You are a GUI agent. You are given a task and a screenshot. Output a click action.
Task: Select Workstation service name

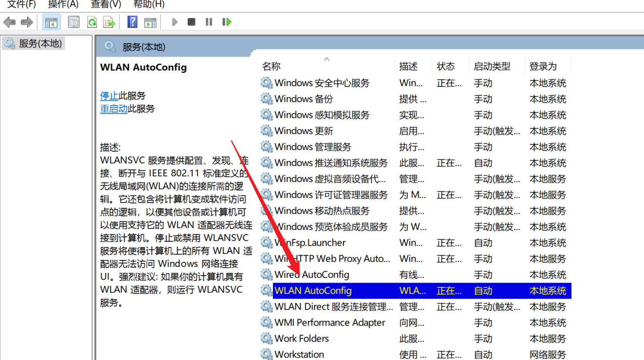click(x=299, y=354)
